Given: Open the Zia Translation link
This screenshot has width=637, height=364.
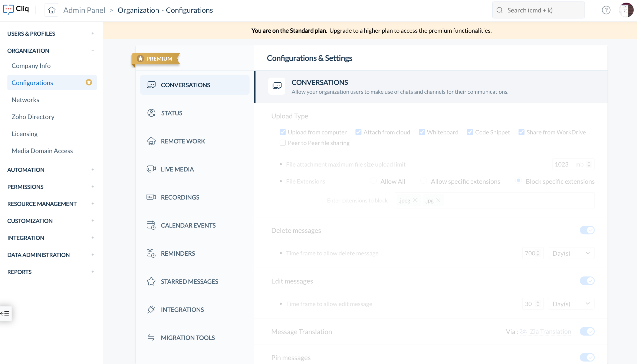Looking at the screenshot, I should [x=550, y=332].
